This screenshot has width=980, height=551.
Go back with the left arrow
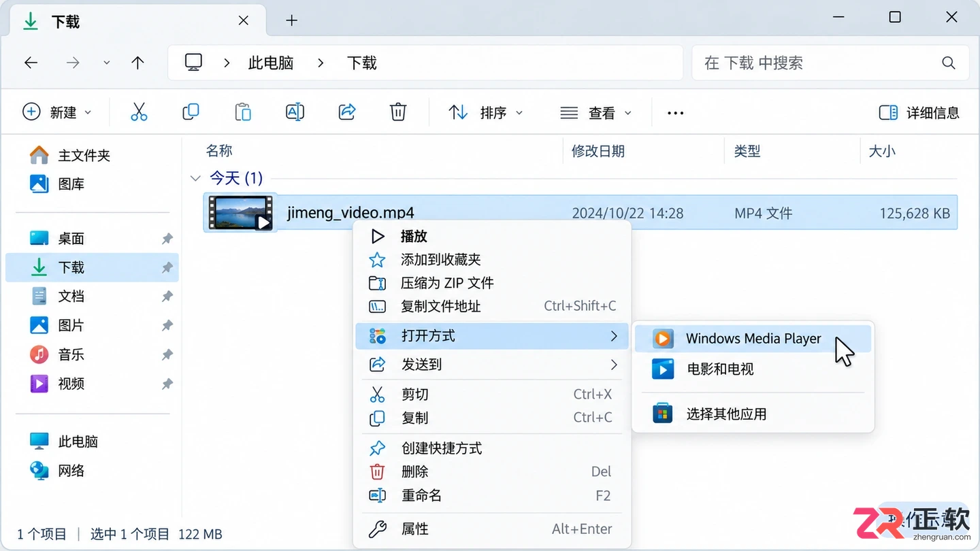point(31,63)
